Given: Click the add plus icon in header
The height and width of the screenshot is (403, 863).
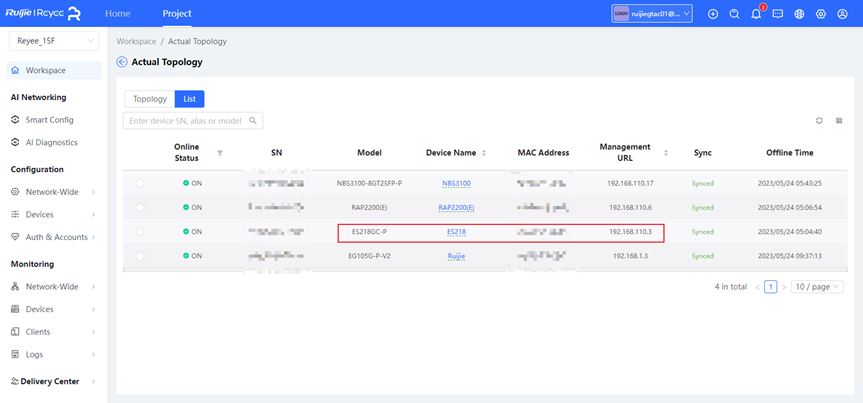Looking at the screenshot, I should [x=713, y=14].
